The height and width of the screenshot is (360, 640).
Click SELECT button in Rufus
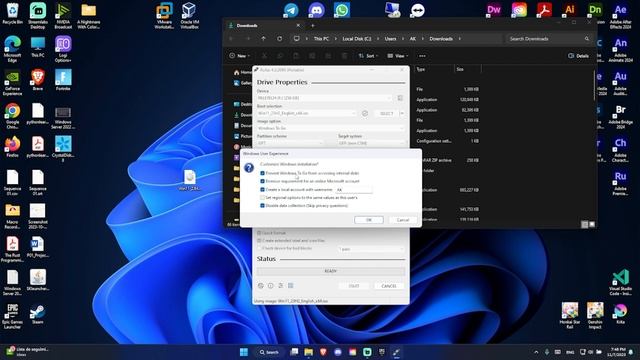click(x=386, y=113)
